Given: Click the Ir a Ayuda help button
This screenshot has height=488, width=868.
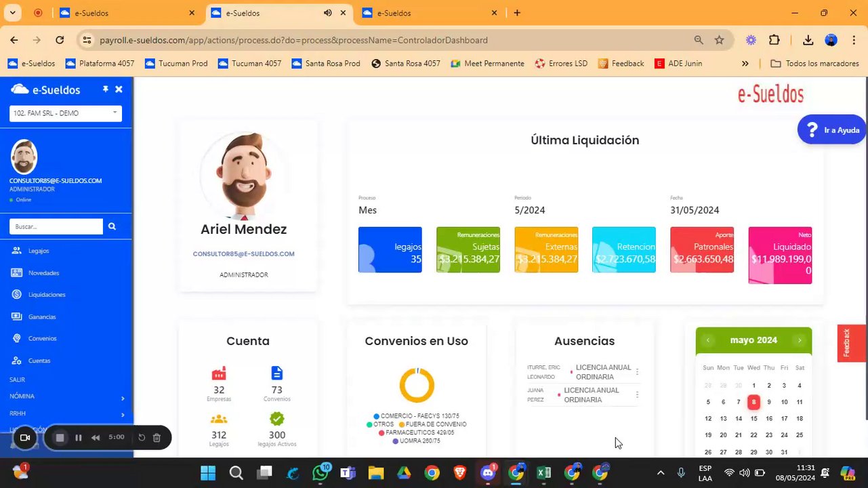Looking at the screenshot, I should click(x=831, y=129).
